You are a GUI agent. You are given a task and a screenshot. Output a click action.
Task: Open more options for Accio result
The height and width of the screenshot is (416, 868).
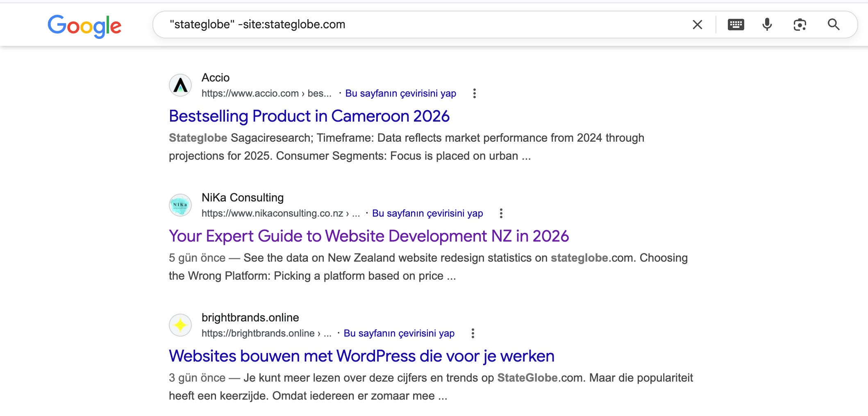click(x=474, y=93)
